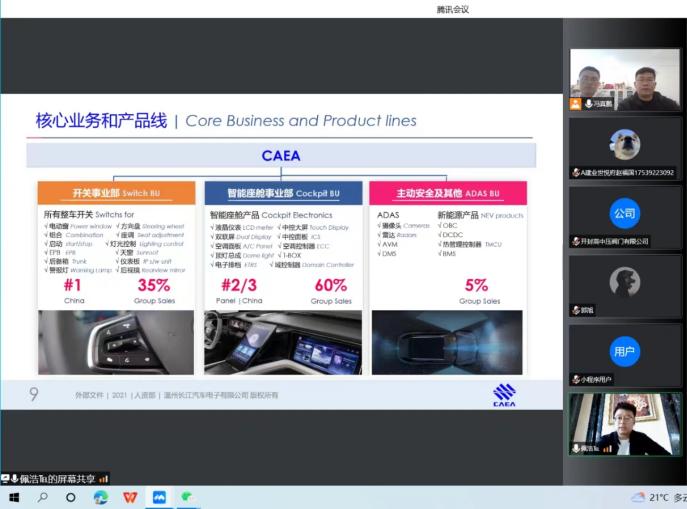Open Cortana circle icon in taskbar
Viewport: 687px width, 509px height.
71,497
